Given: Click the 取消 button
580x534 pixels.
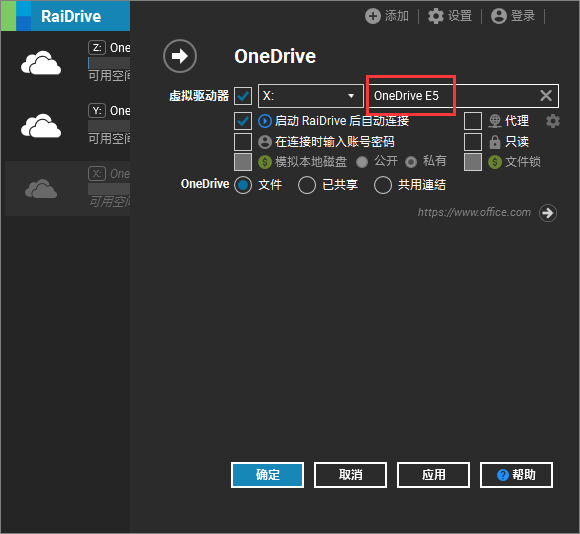Looking at the screenshot, I should (350, 475).
